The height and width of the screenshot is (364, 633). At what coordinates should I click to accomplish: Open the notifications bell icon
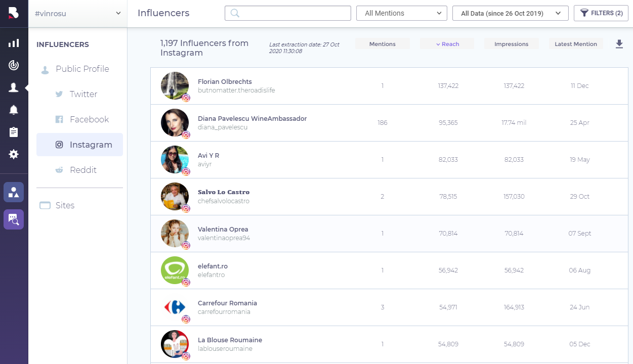coord(14,110)
